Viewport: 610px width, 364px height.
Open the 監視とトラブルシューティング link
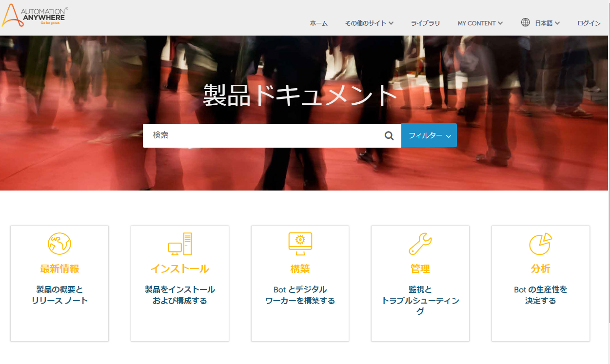pyautogui.click(x=420, y=301)
